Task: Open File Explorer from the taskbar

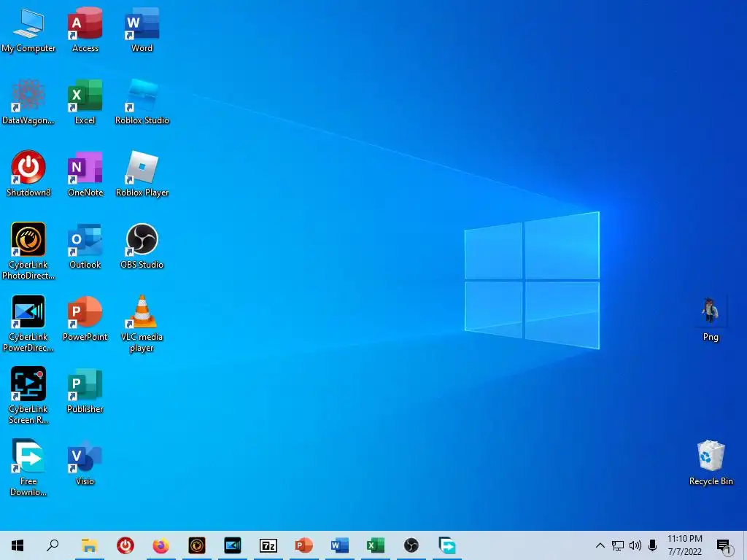Action: point(89,545)
